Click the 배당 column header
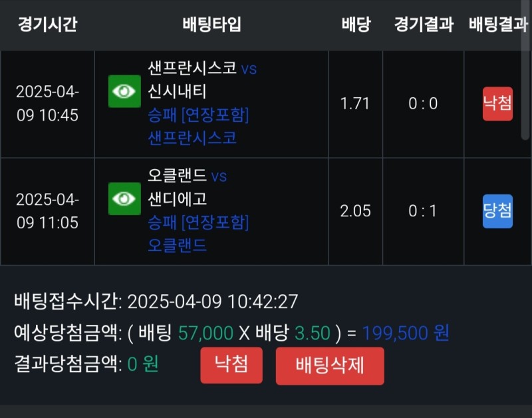 [356, 25]
